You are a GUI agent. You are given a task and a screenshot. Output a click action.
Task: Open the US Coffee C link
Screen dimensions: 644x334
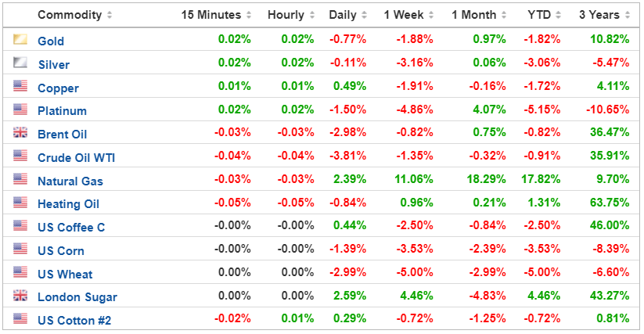(x=71, y=228)
